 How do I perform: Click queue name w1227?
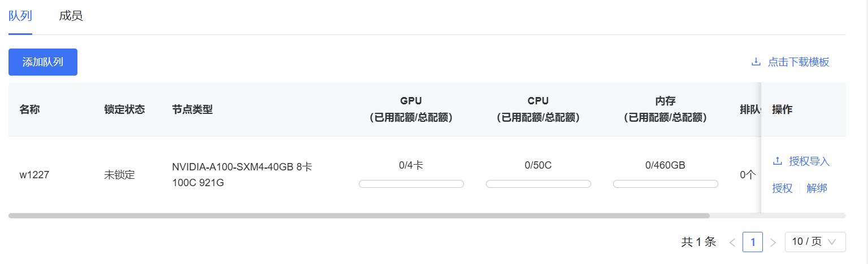click(x=34, y=175)
